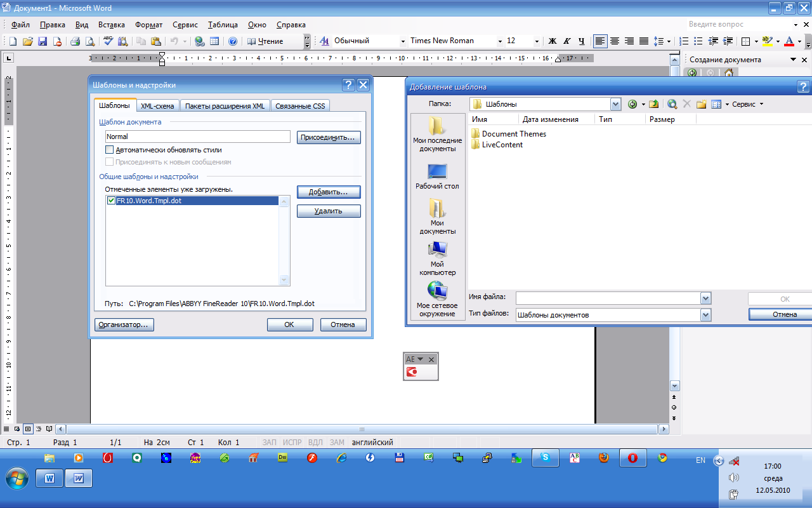Click the Paste clipboard icon
812x508 pixels.
coord(155,41)
